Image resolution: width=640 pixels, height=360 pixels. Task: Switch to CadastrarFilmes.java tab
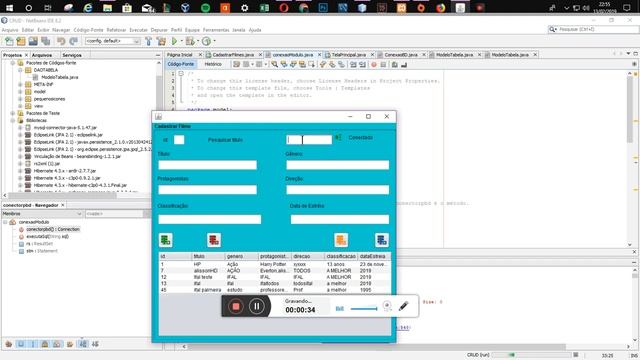tap(233, 54)
